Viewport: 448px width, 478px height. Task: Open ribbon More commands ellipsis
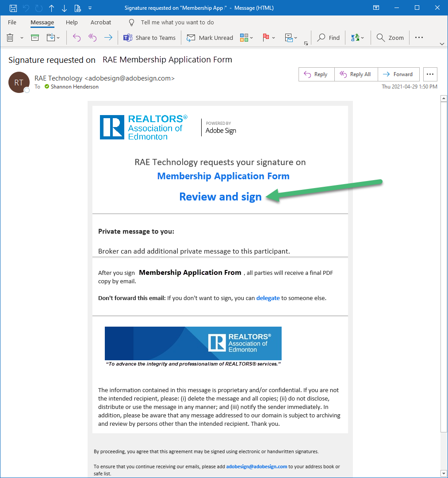(x=419, y=37)
